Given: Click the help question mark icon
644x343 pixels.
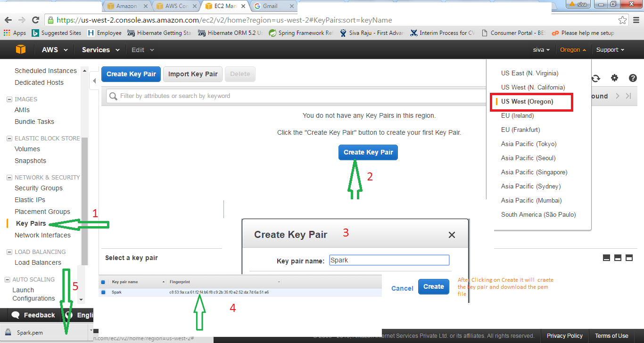Looking at the screenshot, I should tap(633, 78).
